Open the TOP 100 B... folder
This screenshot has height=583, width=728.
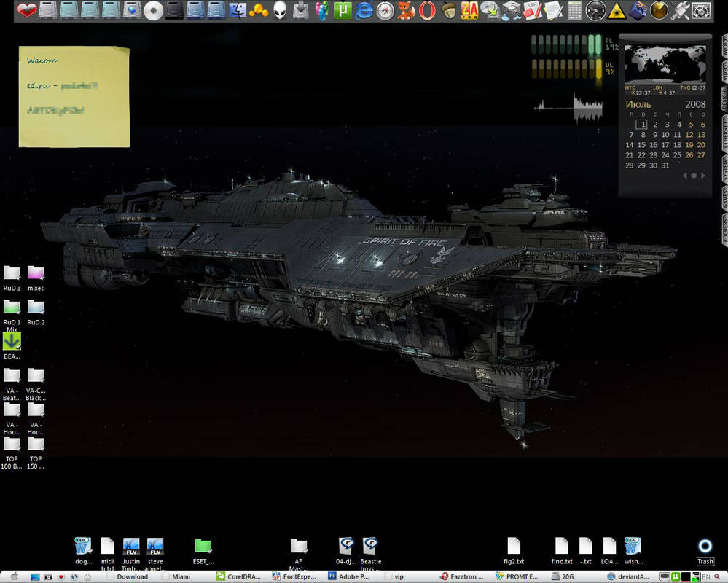pyautogui.click(x=12, y=453)
